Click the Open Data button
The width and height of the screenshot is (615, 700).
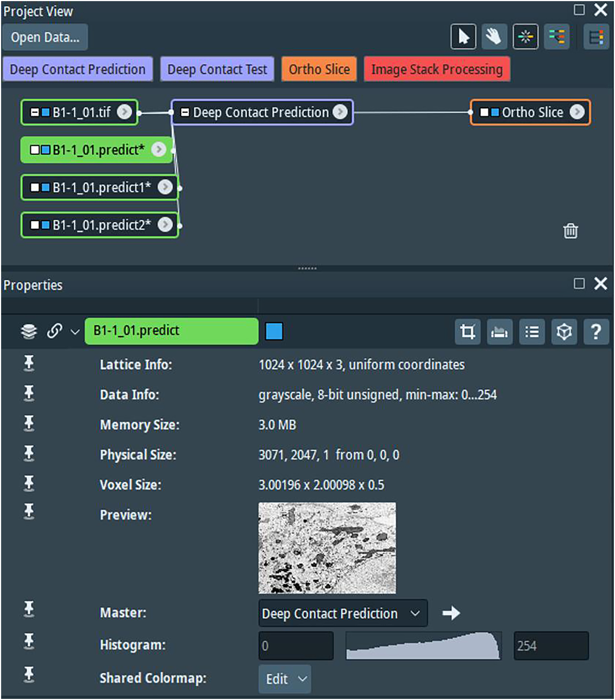click(x=45, y=37)
